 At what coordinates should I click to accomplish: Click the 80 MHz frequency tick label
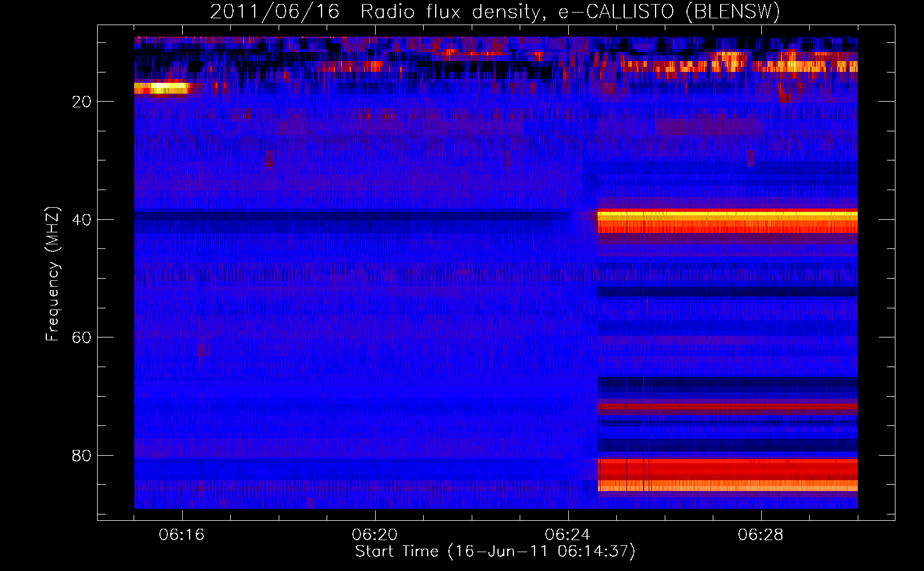pos(82,456)
